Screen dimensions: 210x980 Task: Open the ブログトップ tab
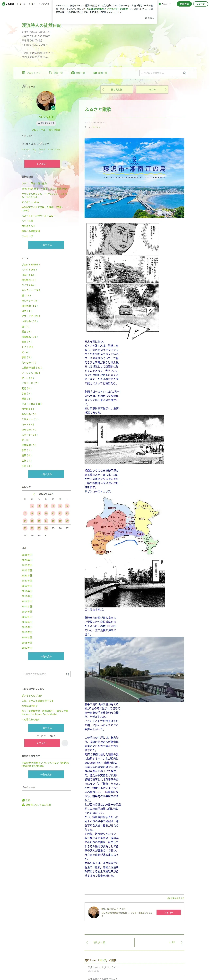[31, 73]
